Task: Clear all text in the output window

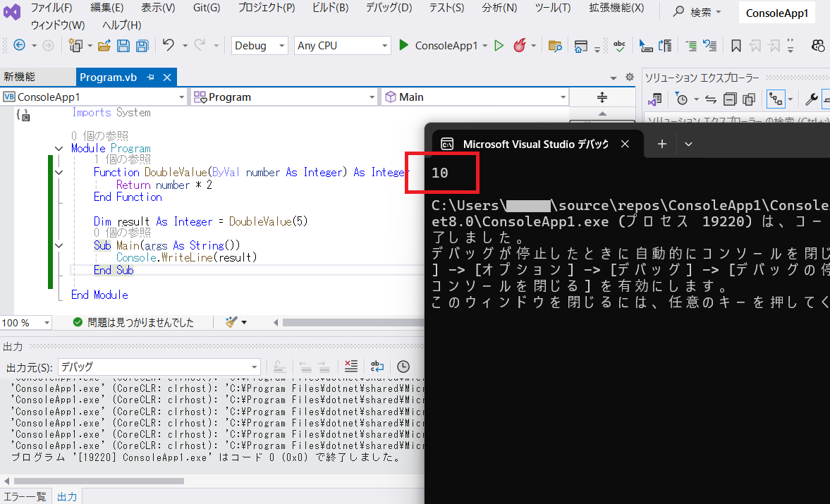Action: [x=351, y=366]
